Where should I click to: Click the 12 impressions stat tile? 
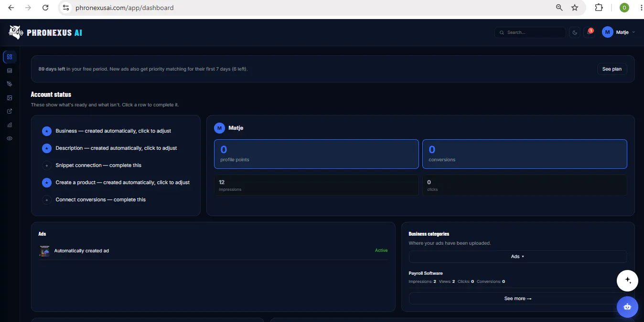(316, 185)
